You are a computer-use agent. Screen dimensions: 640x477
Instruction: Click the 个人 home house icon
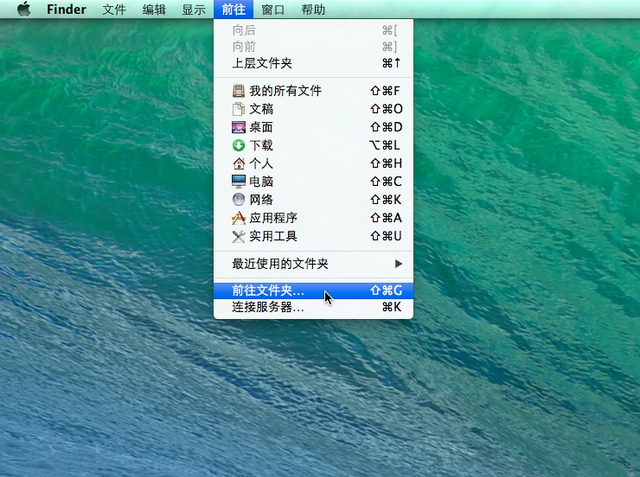[x=238, y=163]
